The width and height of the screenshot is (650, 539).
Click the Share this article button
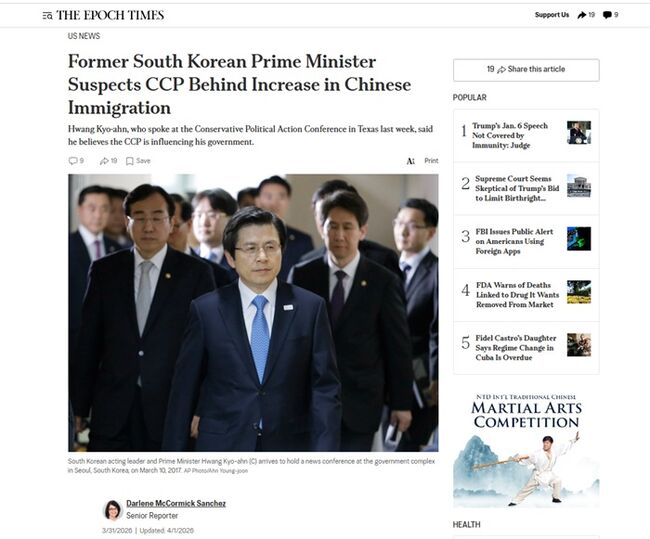tap(526, 70)
